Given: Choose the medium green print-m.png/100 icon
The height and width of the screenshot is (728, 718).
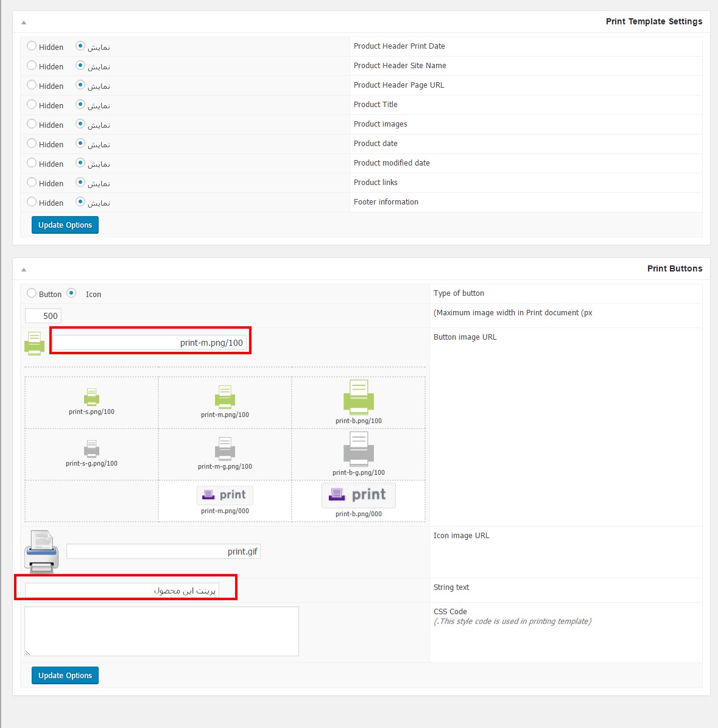Looking at the screenshot, I should pos(225,397).
